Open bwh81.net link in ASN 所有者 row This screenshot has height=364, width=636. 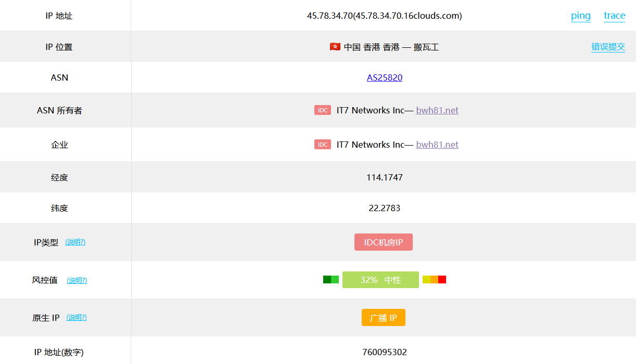coord(437,110)
